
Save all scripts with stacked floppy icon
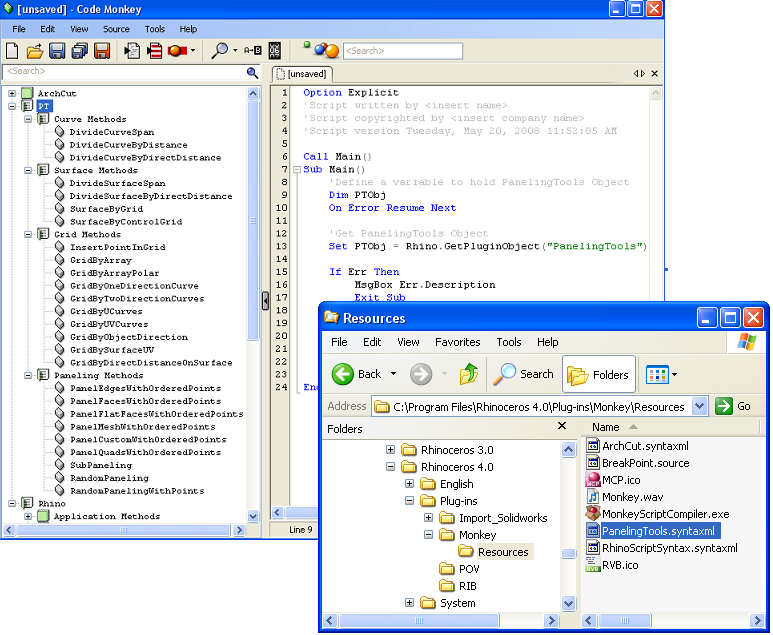[79, 51]
